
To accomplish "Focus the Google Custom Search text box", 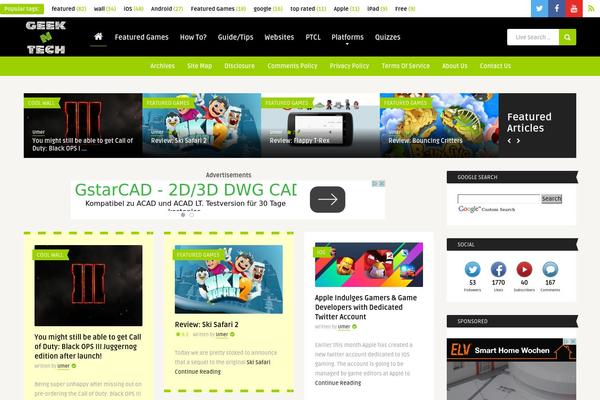I will (x=499, y=199).
